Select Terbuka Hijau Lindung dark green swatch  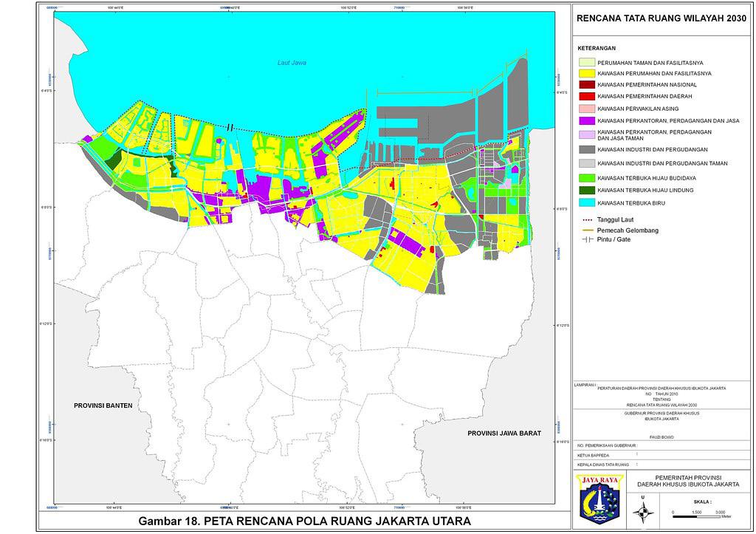tap(586, 190)
